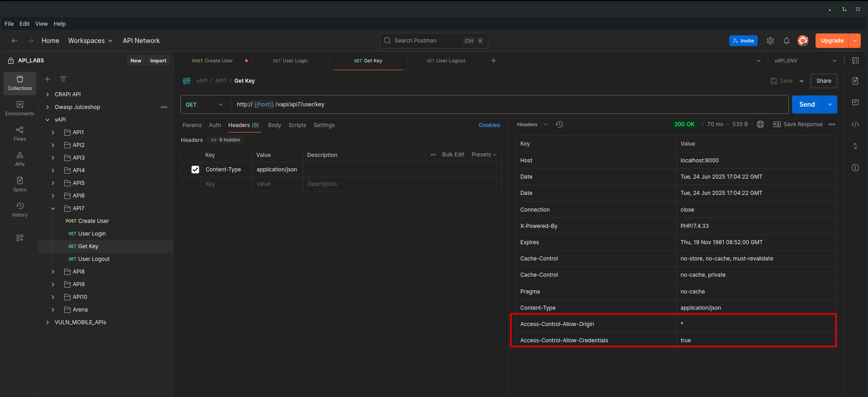The width and height of the screenshot is (868, 397).
Task: Open the settings gear icon
Action: (770, 41)
